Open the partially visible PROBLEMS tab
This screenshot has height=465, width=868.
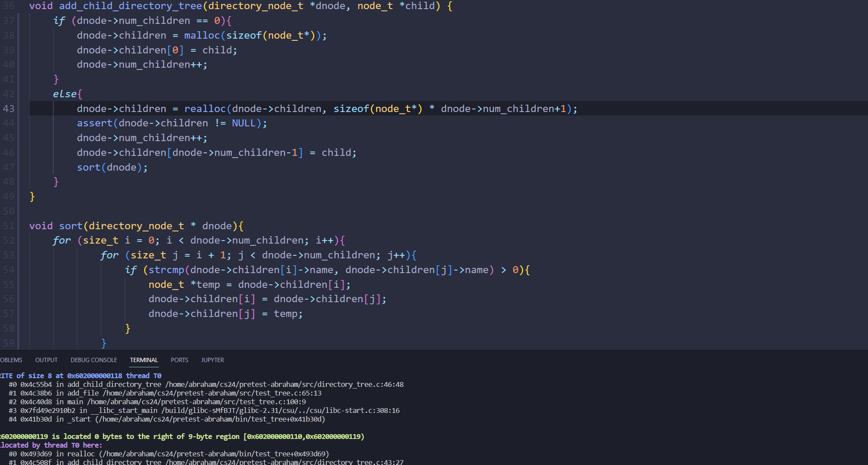coord(11,360)
